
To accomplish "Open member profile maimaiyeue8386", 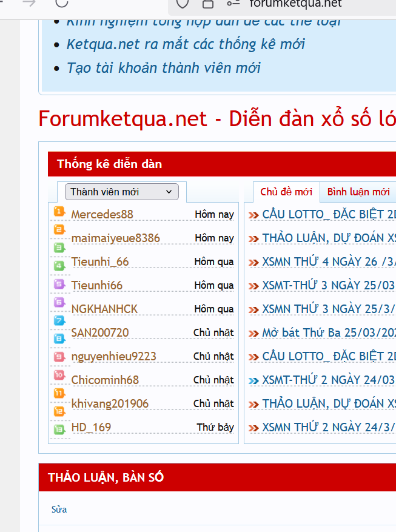I will coord(116,238).
